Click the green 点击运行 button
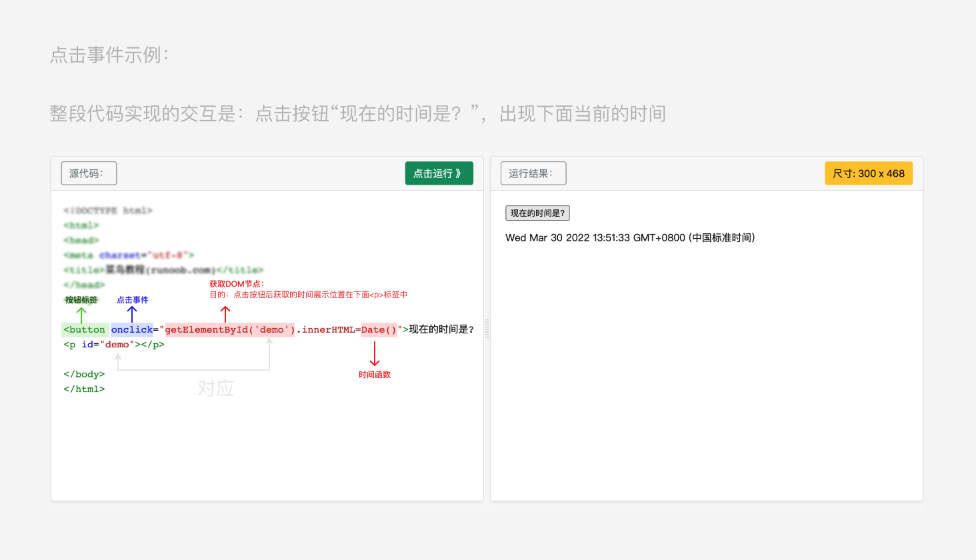 click(x=439, y=173)
